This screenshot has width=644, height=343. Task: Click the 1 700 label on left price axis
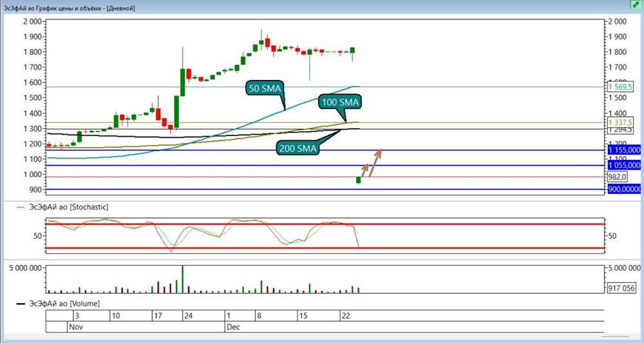point(33,67)
